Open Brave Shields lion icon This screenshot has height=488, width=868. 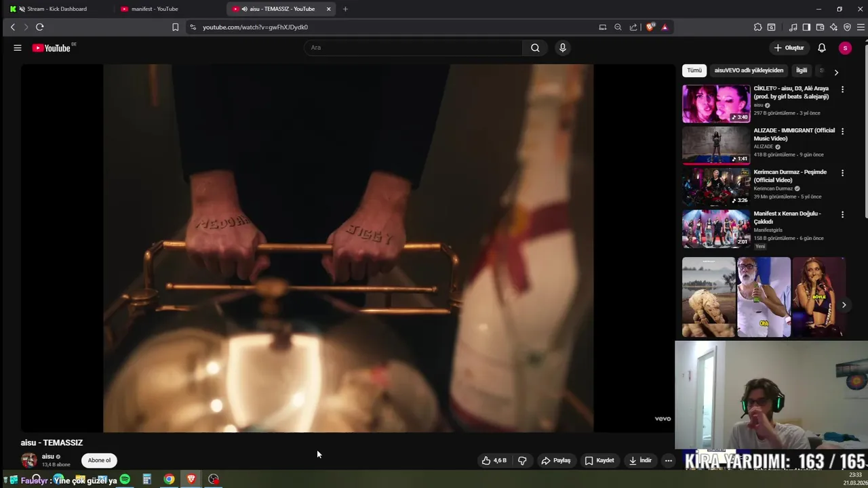650,27
